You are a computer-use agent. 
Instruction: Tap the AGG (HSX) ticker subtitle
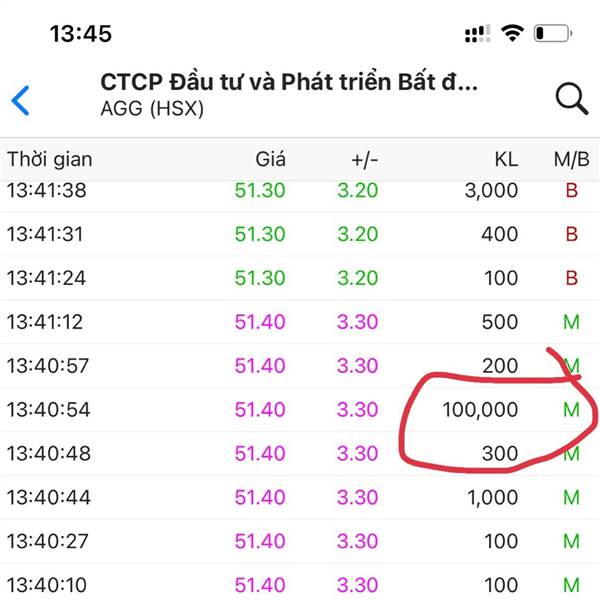click(x=152, y=108)
